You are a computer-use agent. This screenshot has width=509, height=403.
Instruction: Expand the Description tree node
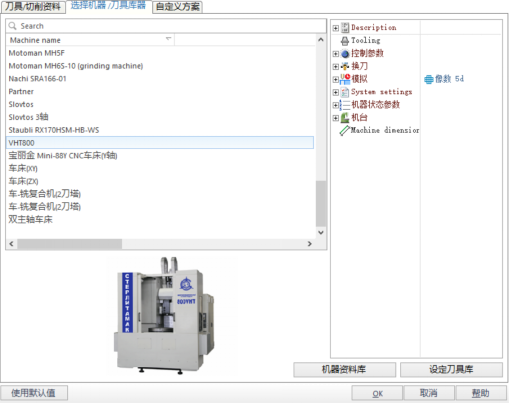point(336,28)
